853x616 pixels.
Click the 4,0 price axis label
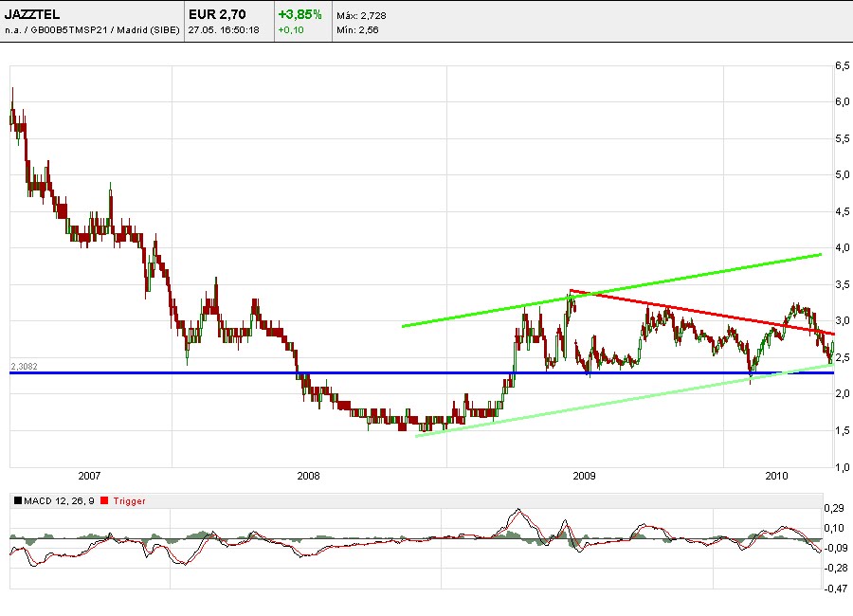[x=843, y=247]
